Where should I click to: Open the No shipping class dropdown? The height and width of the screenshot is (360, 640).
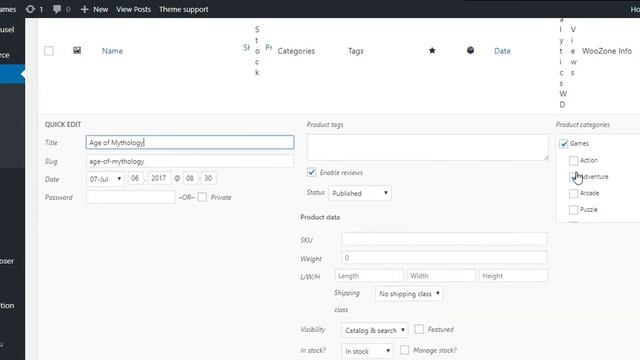(x=409, y=294)
